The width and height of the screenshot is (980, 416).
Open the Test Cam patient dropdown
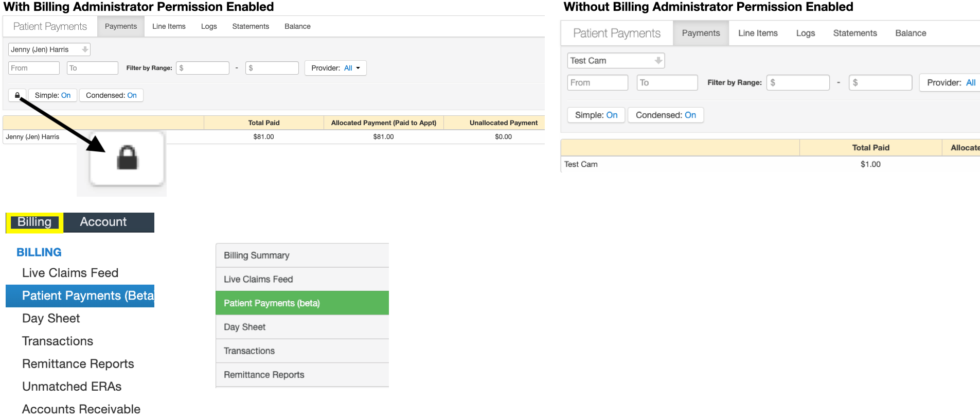[616, 61]
